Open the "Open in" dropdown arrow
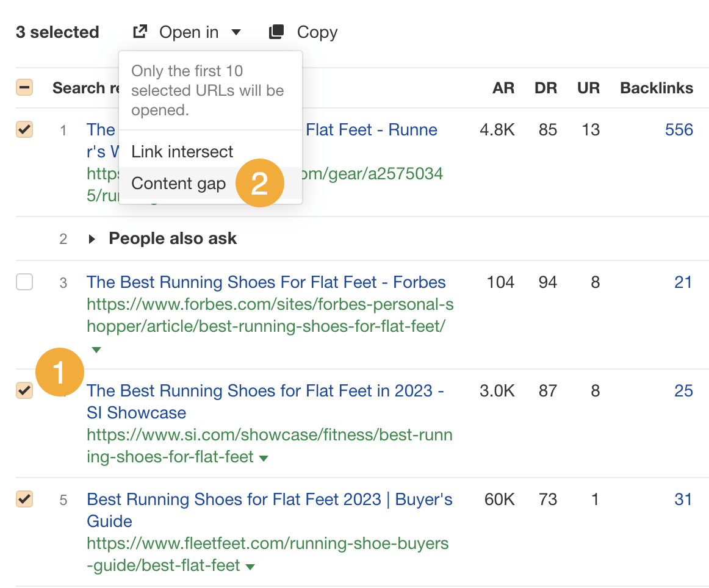Viewport: 709px width, 588px height. click(x=237, y=32)
